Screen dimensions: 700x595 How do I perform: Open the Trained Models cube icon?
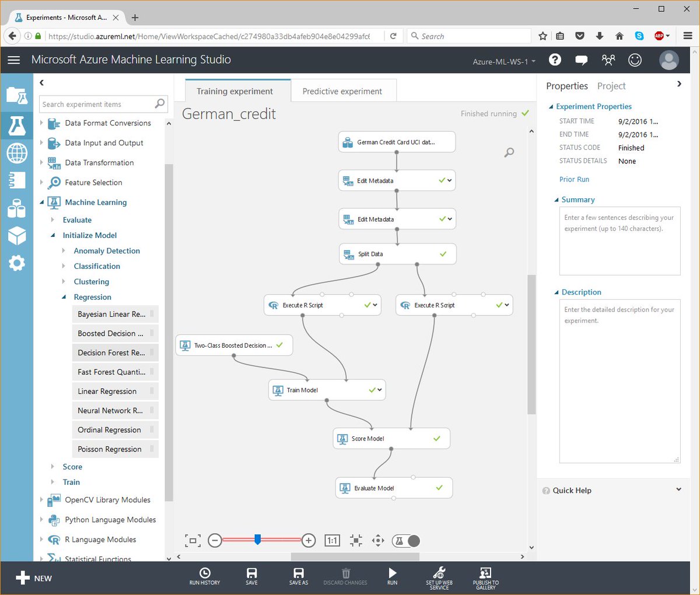coord(16,235)
